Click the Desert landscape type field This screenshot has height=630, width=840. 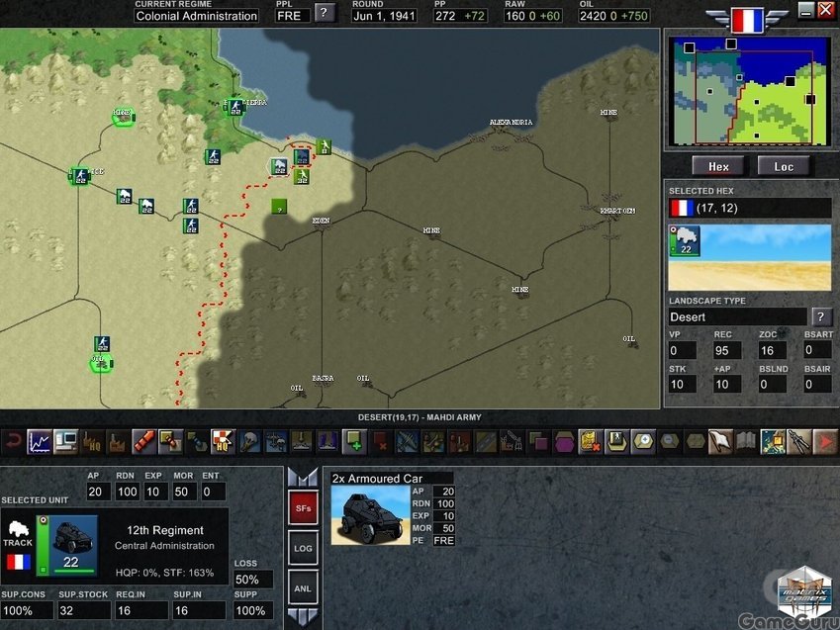pyautogui.click(x=737, y=316)
